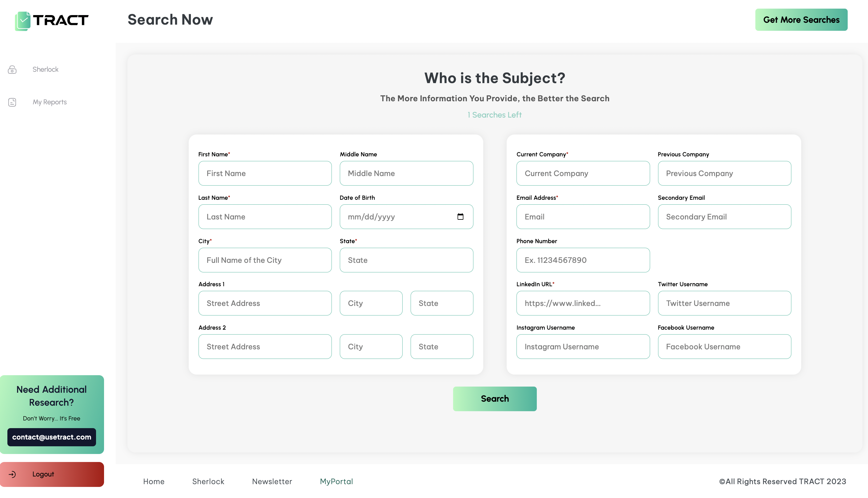
Task: Click the Full Name of the City field
Action: click(x=265, y=260)
